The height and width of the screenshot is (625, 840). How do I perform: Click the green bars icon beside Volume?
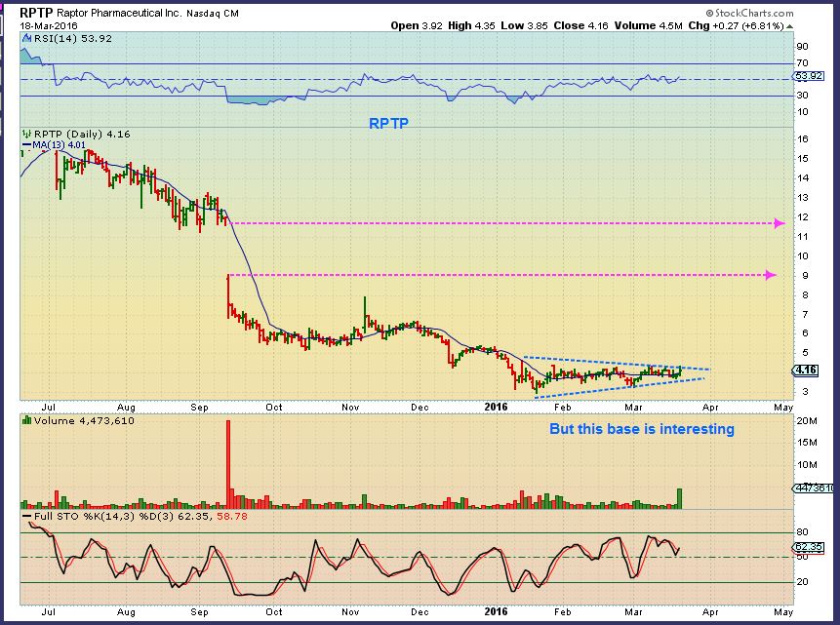tap(26, 421)
